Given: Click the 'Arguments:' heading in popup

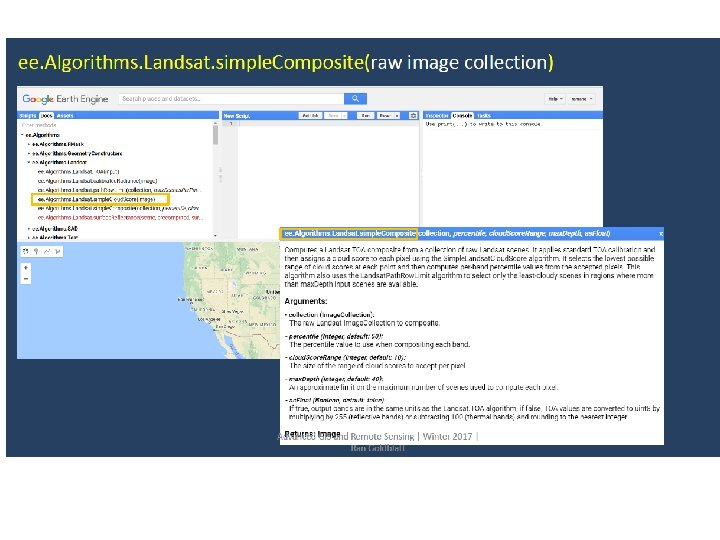Looking at the screenshot, I should click(306, 301).
